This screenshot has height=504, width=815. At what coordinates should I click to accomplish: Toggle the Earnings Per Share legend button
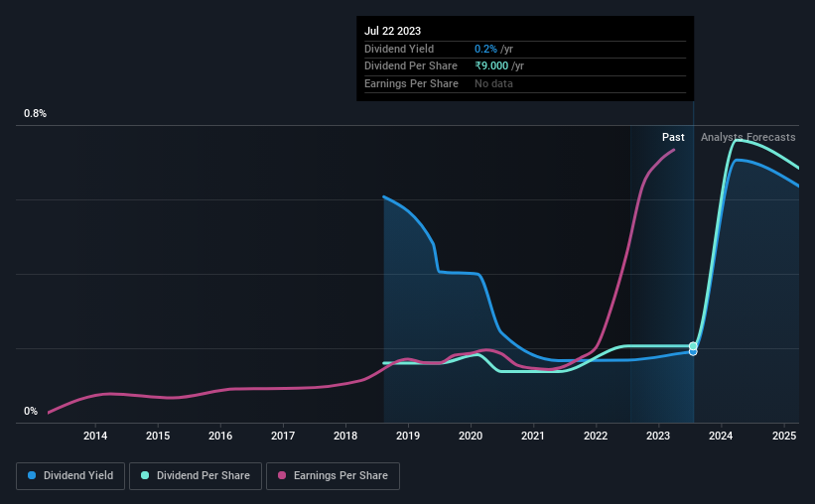tap(333, 476)
